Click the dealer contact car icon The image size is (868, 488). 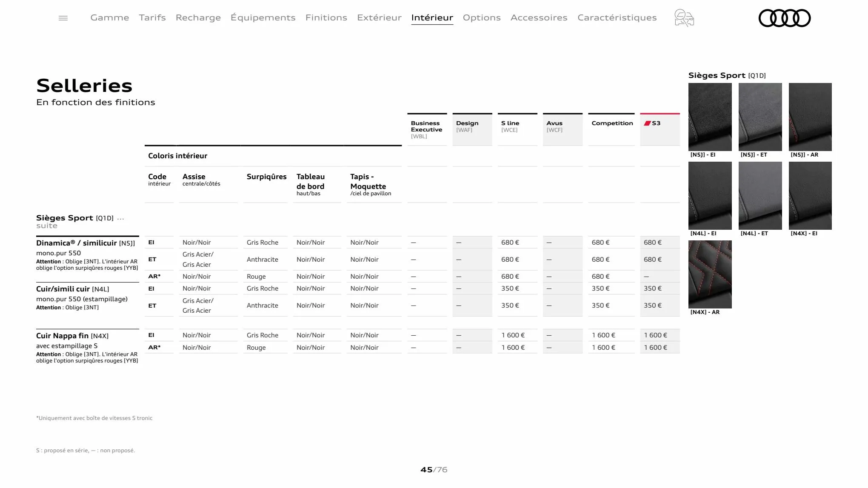684,18
